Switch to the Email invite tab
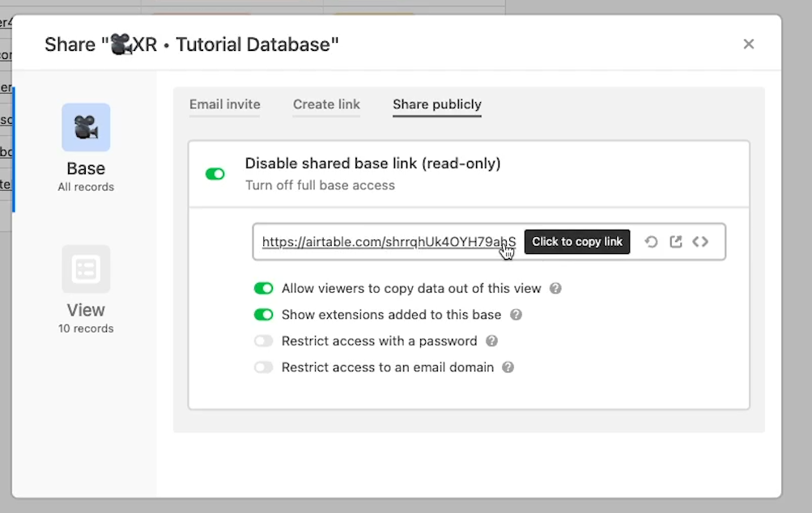Screen dimensions: 812x513 pyautogui.click(x=225, y=104)
